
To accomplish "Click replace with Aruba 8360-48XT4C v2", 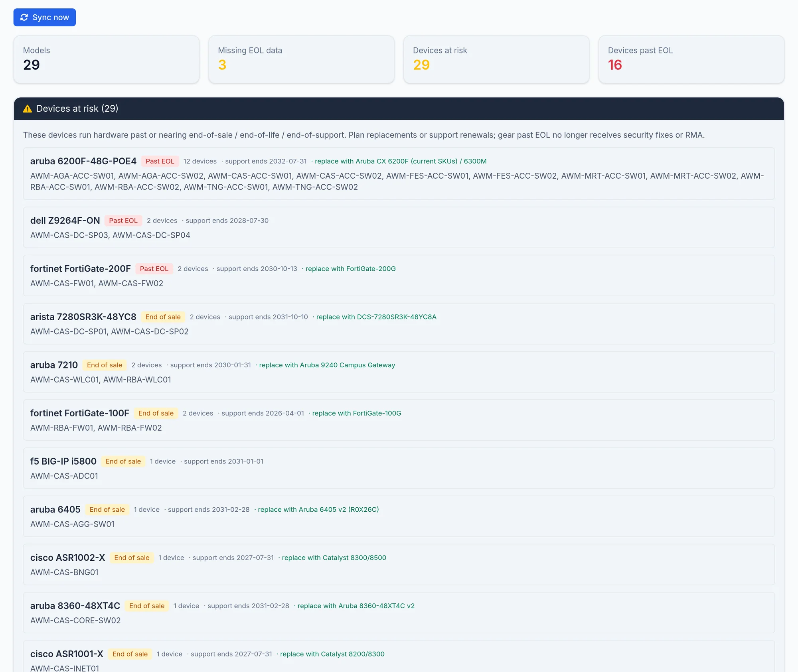I will click(356, 606).
